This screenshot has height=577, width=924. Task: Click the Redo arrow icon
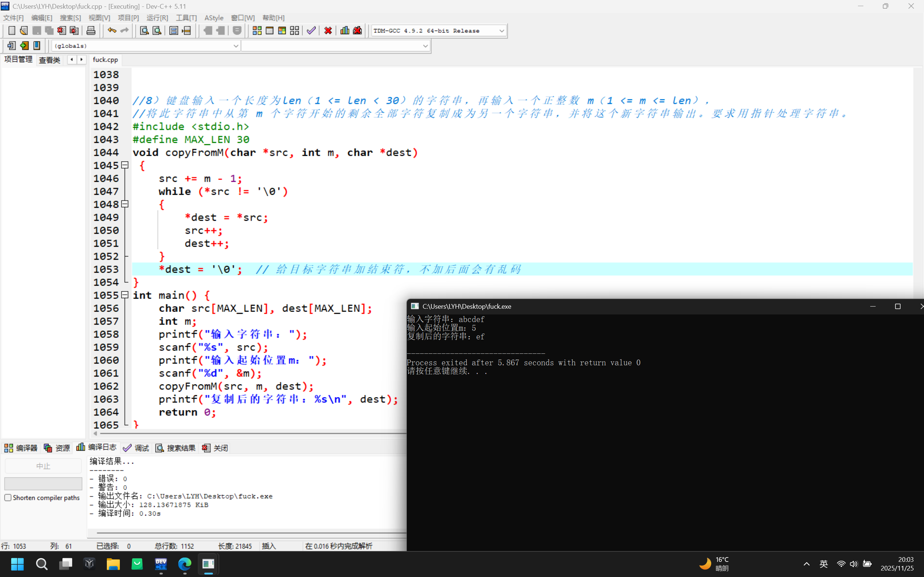(125, 31)
